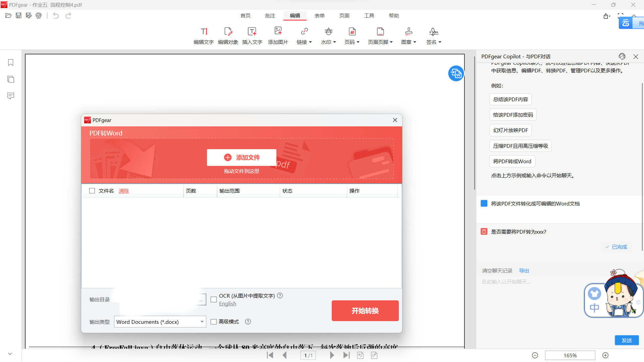Toggle 高级模式 (Advanced Mode) checkbox

tap(214, 321)
